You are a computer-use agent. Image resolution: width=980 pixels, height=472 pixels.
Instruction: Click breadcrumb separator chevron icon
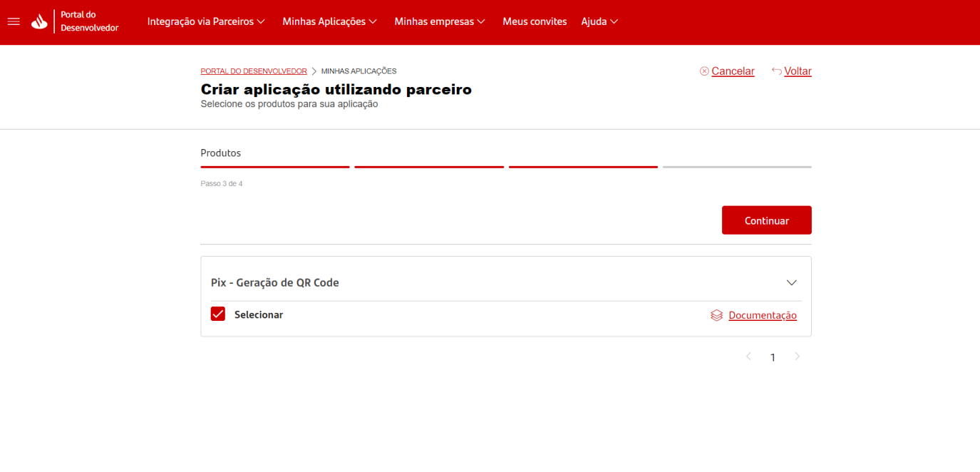click(x=314, y=71)
